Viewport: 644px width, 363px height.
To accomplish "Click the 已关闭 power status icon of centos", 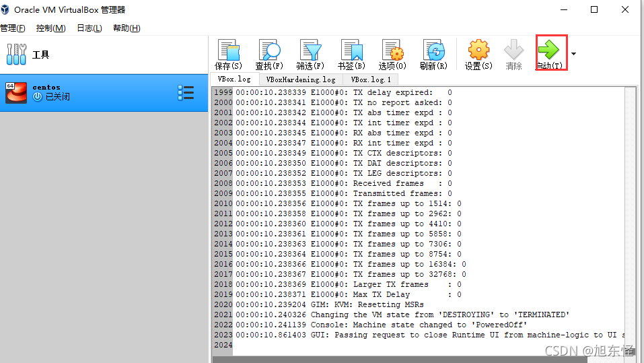I will pos(38,96).
